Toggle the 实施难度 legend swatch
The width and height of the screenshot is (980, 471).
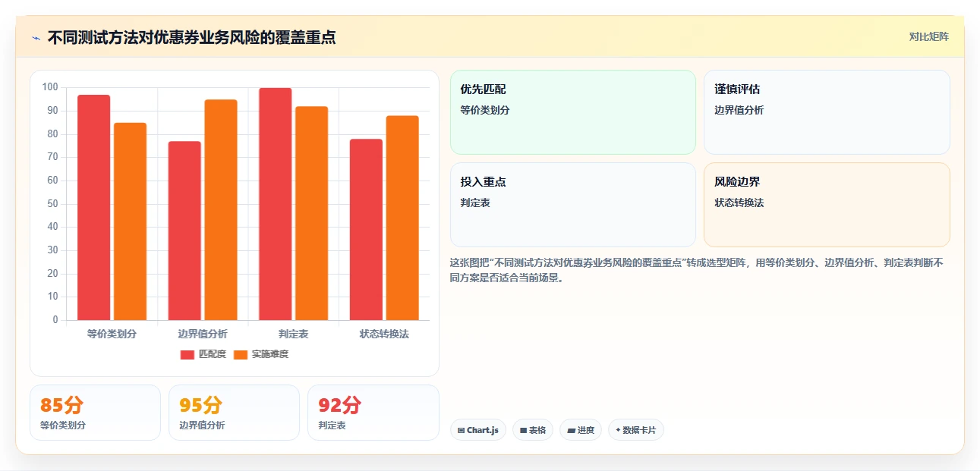pyautogui.click(x=241, y=354)
